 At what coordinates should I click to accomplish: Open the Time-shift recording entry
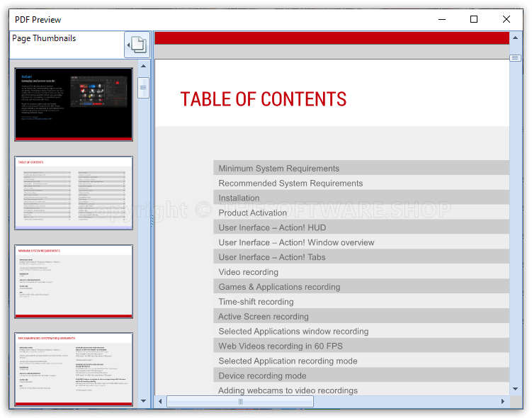click(361, 302)
